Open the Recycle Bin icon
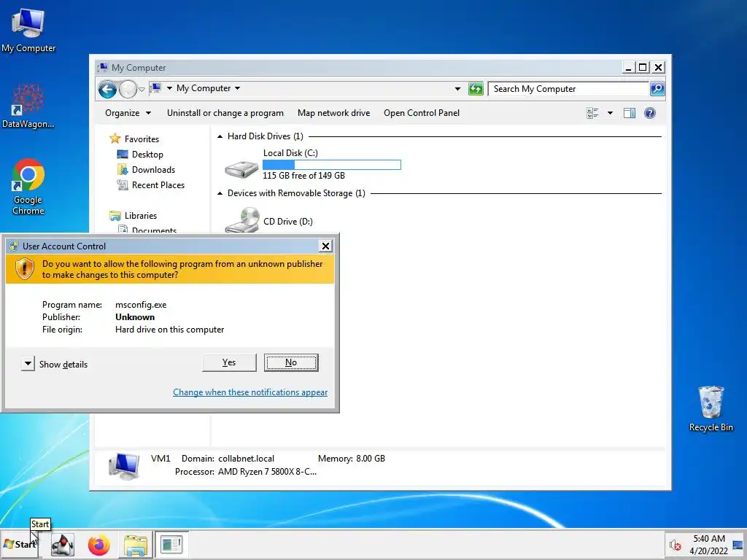 (x=711, y=408)
